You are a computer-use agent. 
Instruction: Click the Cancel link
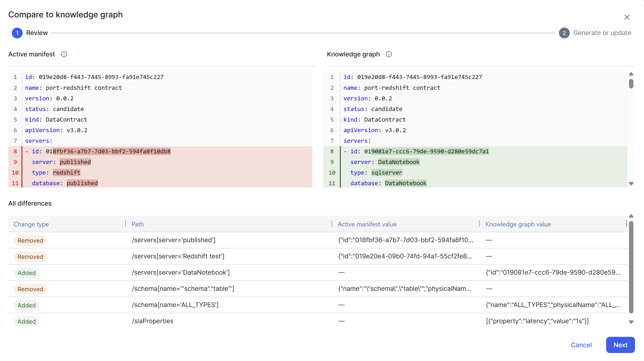pos(581,345)
